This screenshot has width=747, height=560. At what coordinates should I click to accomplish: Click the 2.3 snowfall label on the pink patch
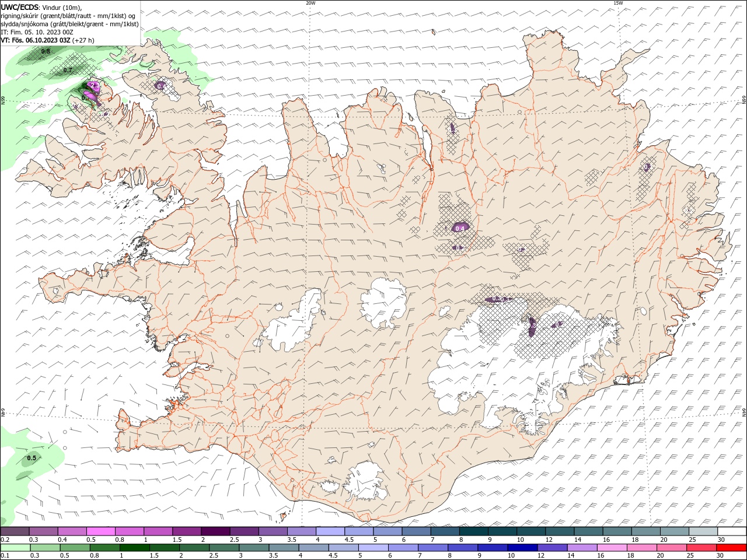(x=92, y=86)
